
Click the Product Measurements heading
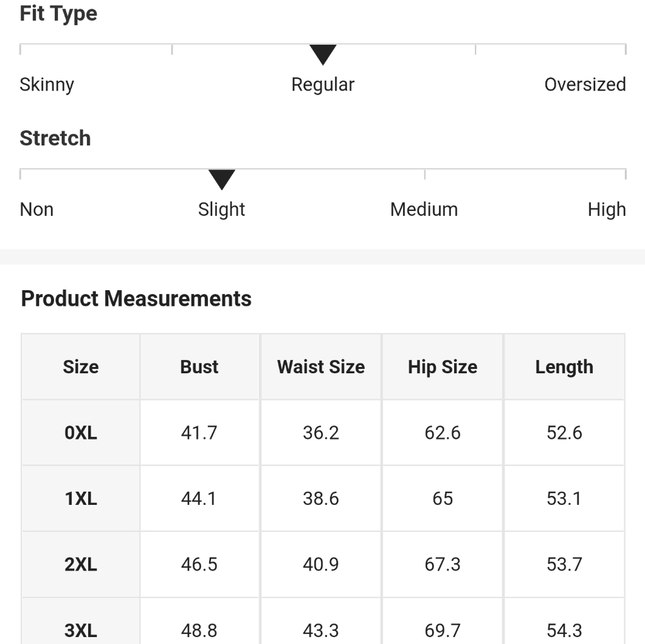[136, 298]
